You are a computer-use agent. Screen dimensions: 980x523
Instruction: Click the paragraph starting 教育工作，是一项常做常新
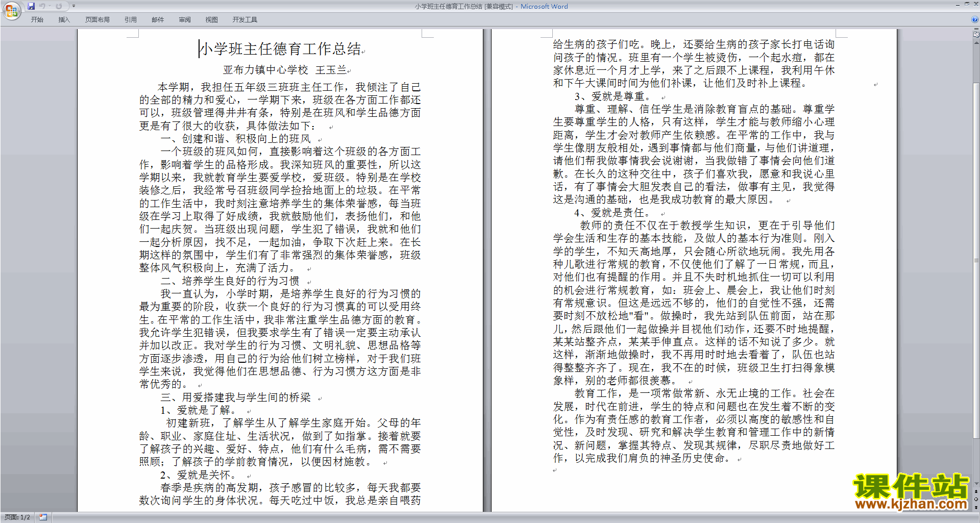tap(694, 426)
